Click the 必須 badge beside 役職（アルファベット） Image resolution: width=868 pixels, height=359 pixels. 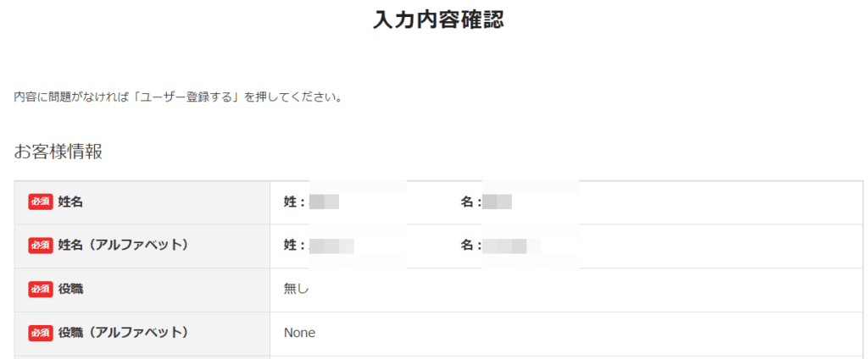tap(41, 333)
